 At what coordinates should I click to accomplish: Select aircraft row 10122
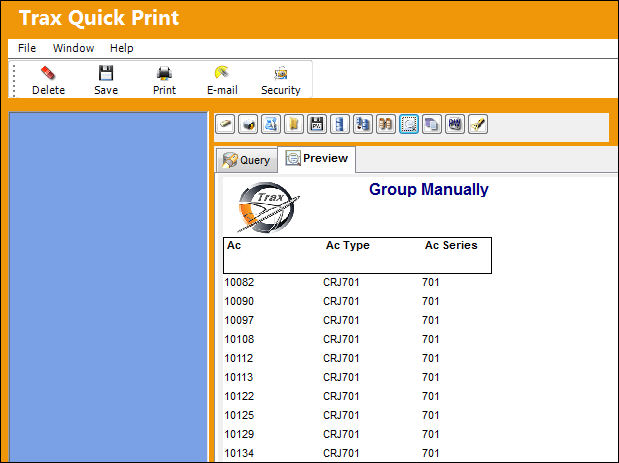332,396
